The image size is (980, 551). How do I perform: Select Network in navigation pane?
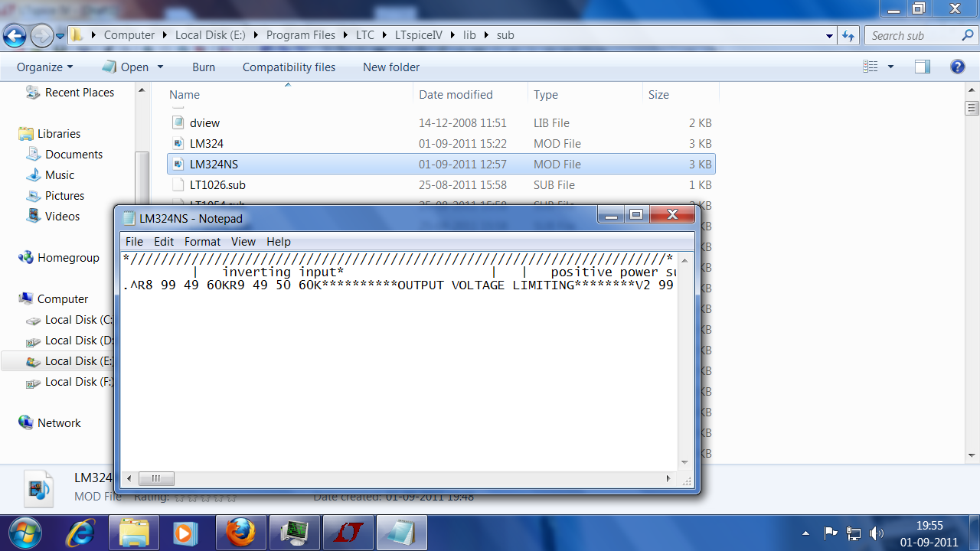pyautogui.click(x=59, y=422)
